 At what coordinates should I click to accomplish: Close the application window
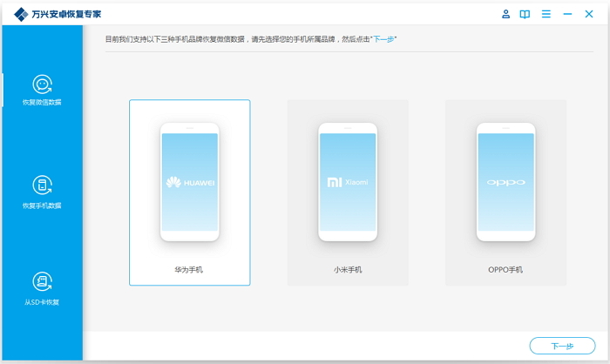pos(589,15)
